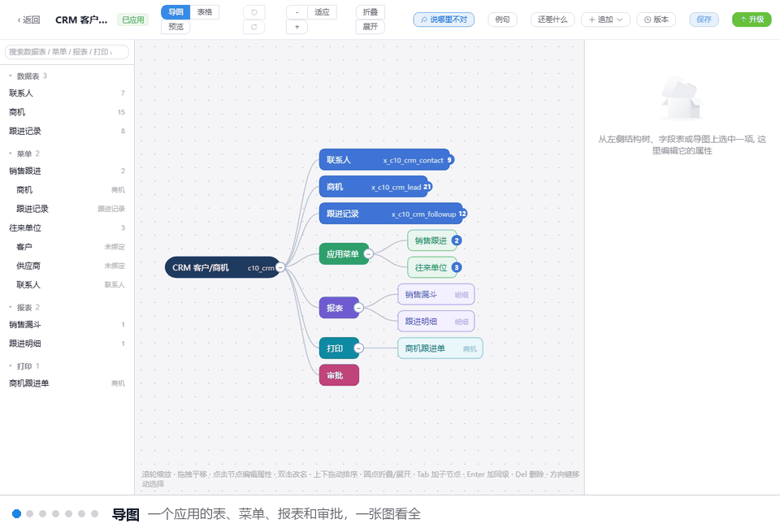Select the green 应用菜单 map node
Viewport: 780px width, 532px height.
click(343, 254)
